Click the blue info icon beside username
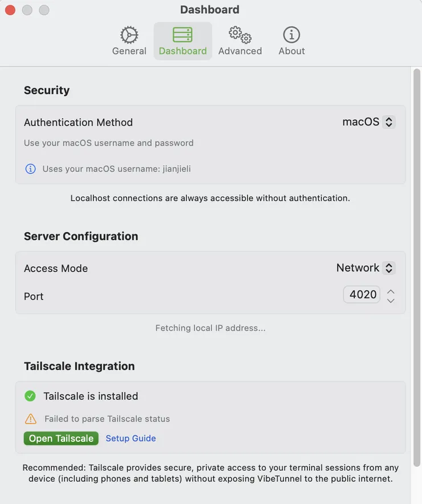 coord(31,169)
